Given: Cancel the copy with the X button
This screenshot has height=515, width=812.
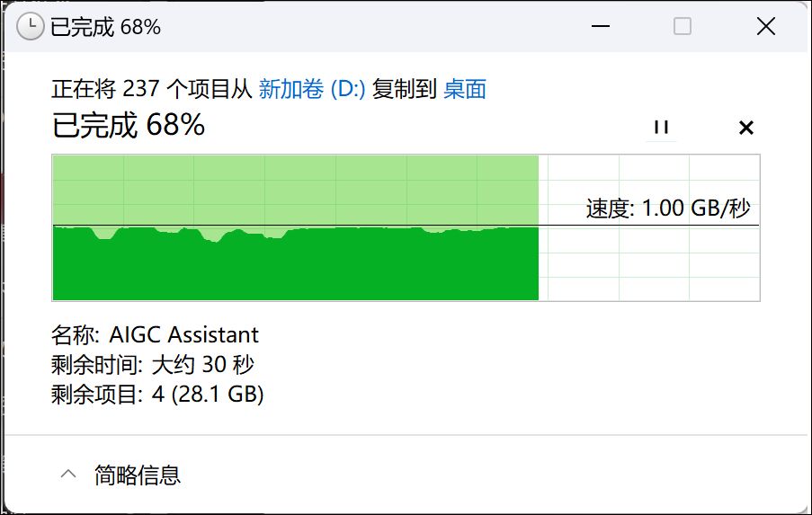Looking at the screenshot, I should [x=745, y=128].
